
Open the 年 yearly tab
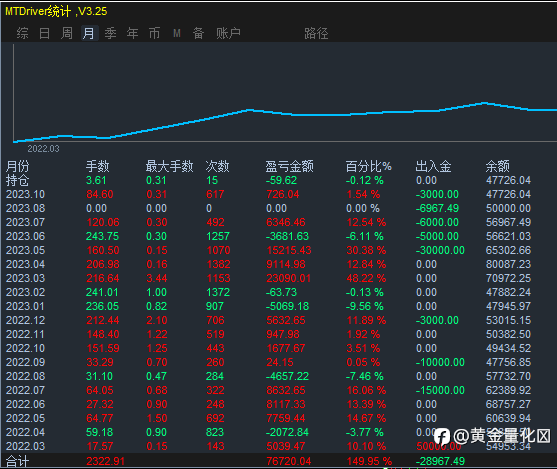[133, 33]
